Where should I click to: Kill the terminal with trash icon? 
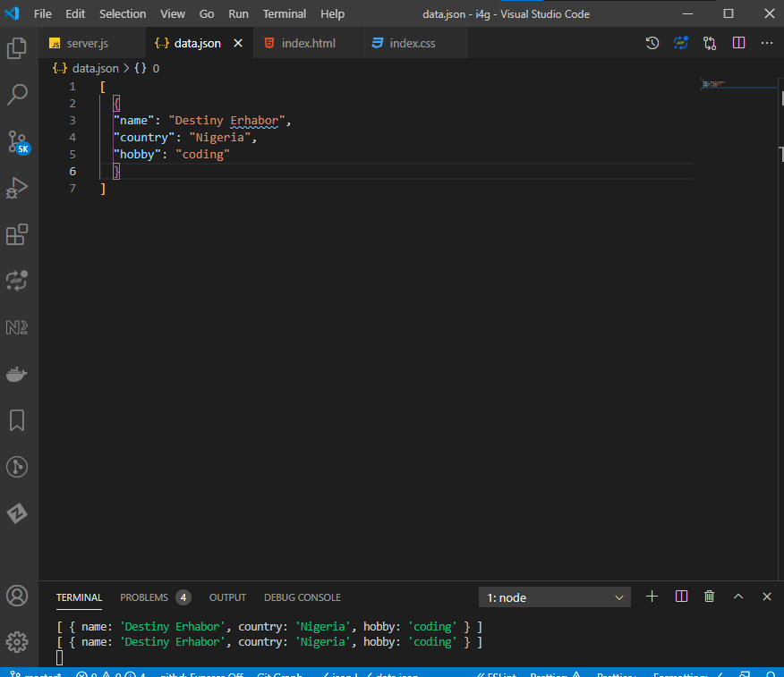coord(709,597)
